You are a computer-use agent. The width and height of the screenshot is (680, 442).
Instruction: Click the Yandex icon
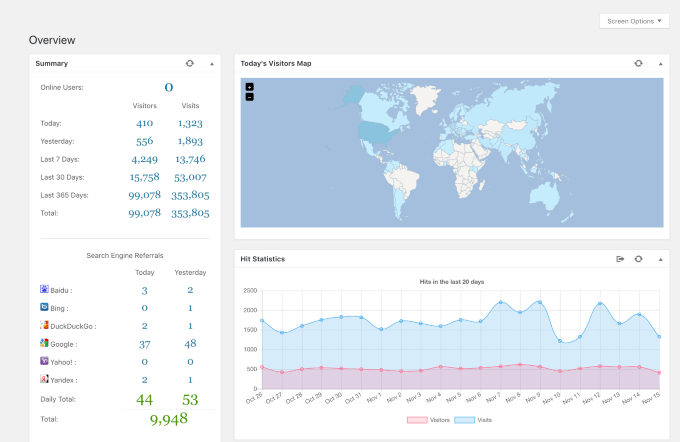tap(44, 379)
